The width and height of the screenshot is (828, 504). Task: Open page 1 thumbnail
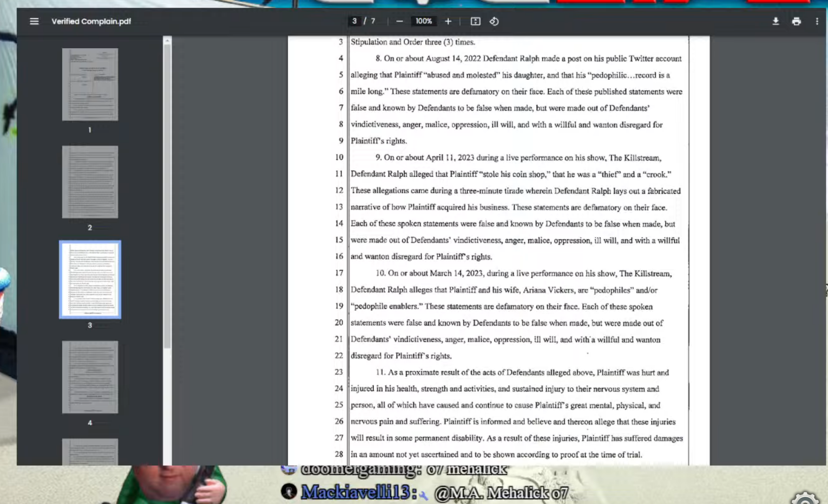(90, 84)
